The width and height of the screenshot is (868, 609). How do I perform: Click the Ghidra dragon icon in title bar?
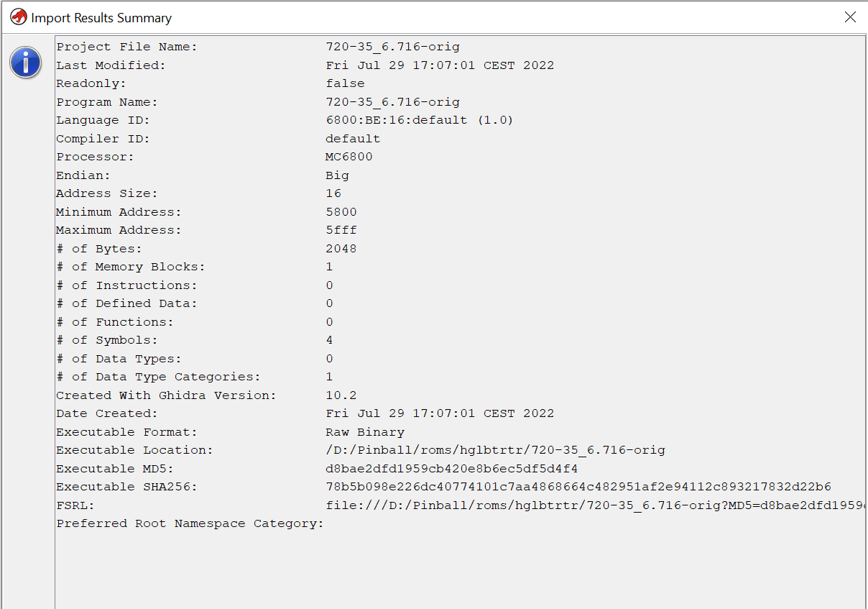[x=19, y=17]
